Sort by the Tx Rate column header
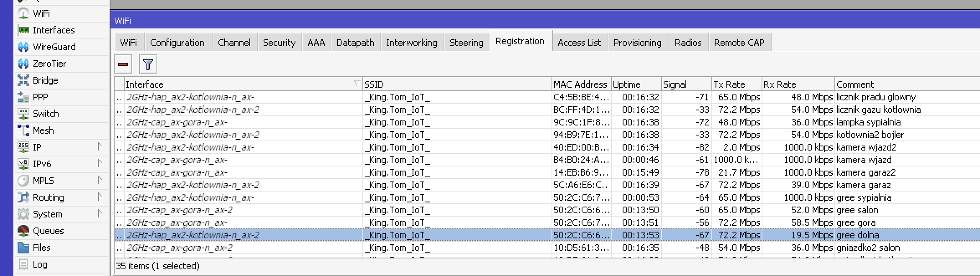 [x=736, y=84]
